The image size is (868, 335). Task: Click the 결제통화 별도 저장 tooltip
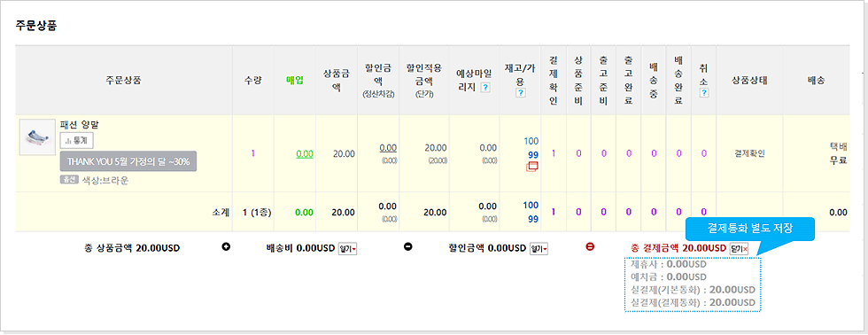point(751,229)
